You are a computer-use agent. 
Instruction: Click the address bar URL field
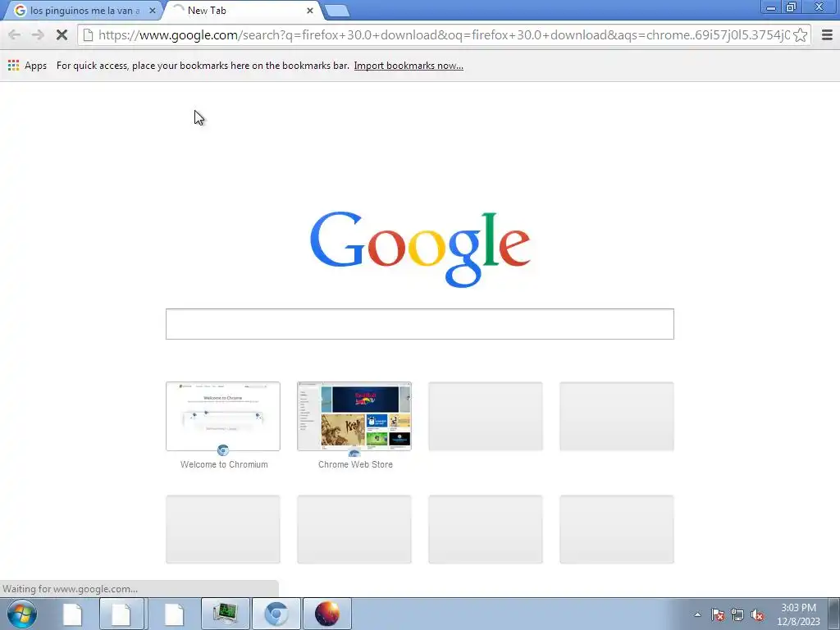point(444,35)
